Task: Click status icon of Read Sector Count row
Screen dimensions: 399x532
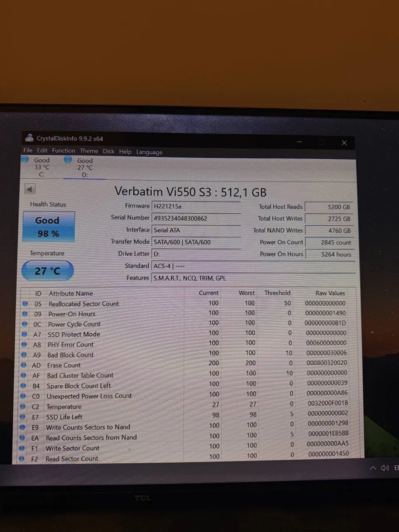Action: click(22, 458)
